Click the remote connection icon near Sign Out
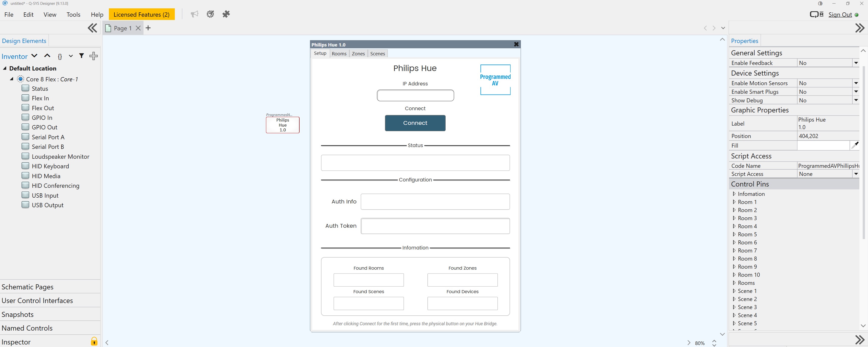The height and width of the screenshot is (347, 868). point(816,14)
